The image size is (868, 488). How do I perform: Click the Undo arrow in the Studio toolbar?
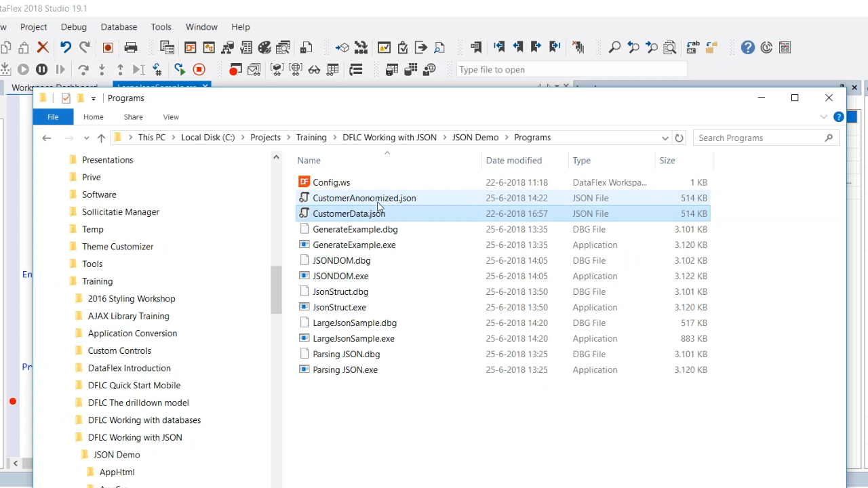tap(65, 47)
